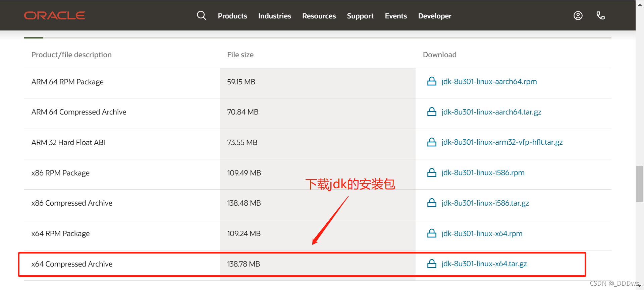644x290 pixels.
Task: Click the Oracle logo
Action: click(54, 15)
